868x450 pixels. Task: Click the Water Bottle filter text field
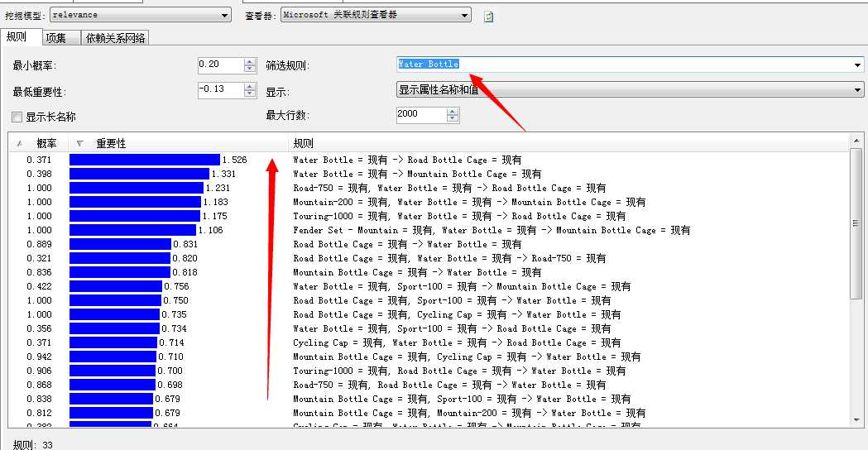point(625,65)
